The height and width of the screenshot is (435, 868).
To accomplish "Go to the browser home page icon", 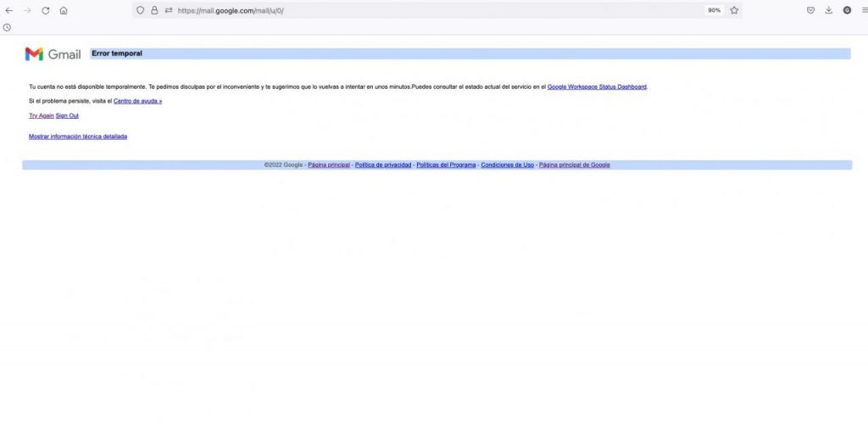I will (x=64, y=10).
